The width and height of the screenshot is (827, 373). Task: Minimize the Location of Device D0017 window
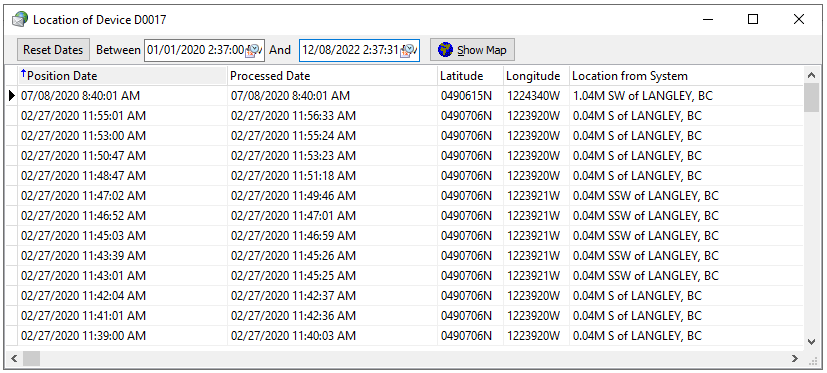tap(708, 20)
